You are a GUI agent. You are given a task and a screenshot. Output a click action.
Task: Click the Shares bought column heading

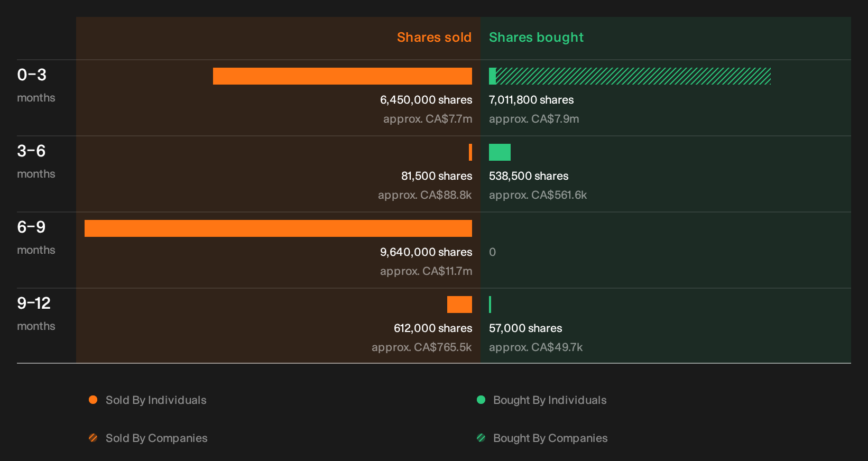point(536,38)
